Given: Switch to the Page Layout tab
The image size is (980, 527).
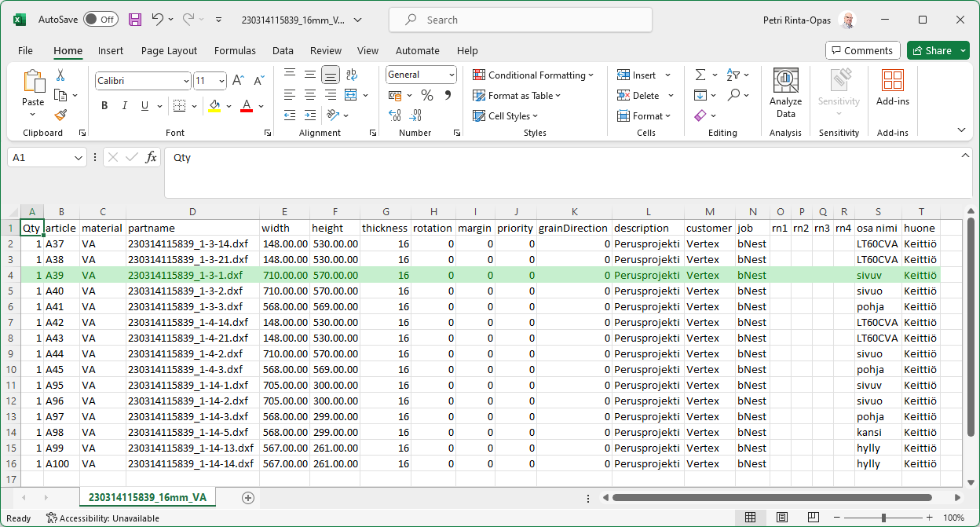Looking at the screenshot, I should click(x=169, y=50).
